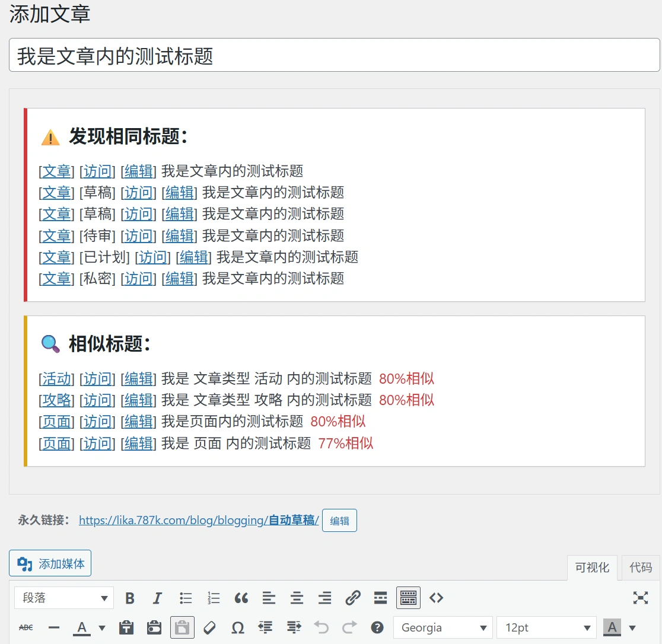Screen dimensions: 662x644
Task: Toggle bold formatting in editor toolbar
Action: tap(130, 598)
